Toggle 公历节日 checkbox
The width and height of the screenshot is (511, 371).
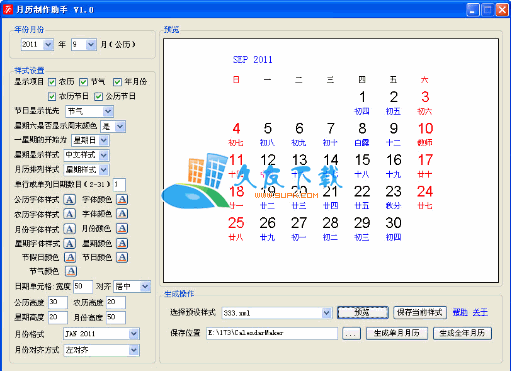[x=98, y=97]
